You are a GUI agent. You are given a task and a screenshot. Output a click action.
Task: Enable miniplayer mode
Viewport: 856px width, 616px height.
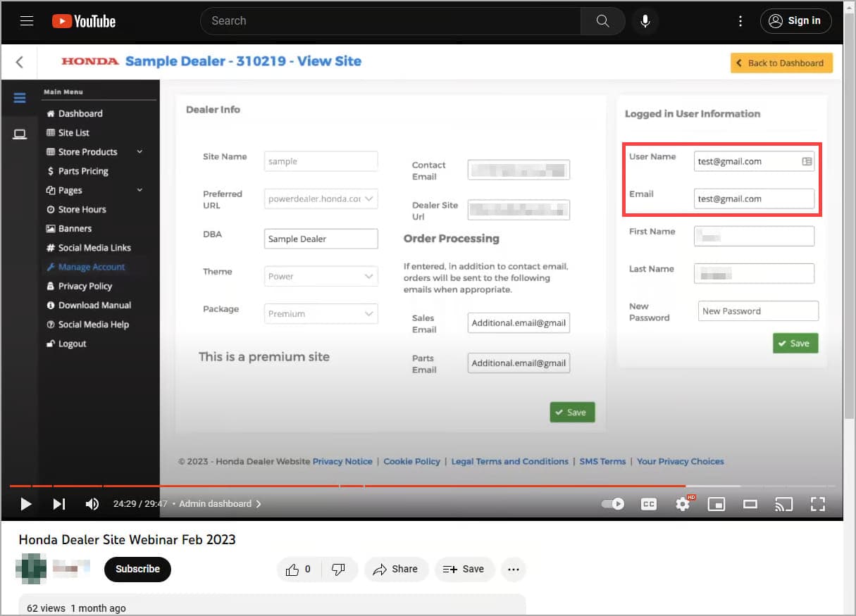717,504
